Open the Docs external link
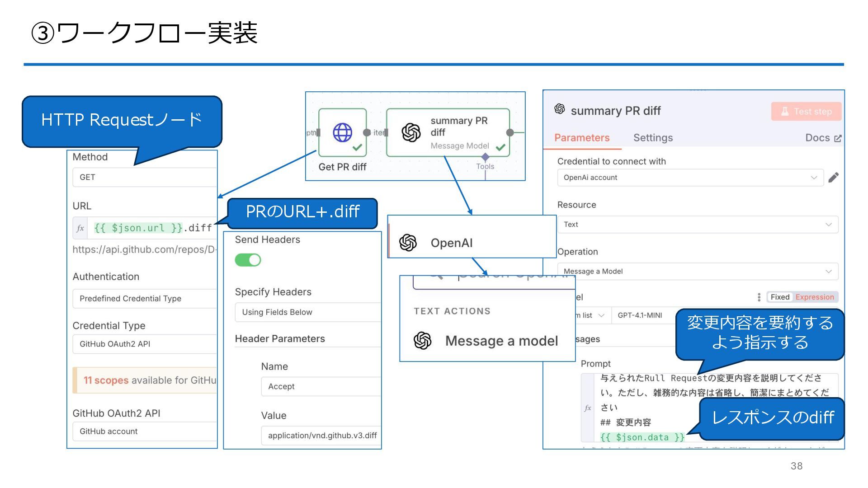868x488 pixels. click(823, 138)
